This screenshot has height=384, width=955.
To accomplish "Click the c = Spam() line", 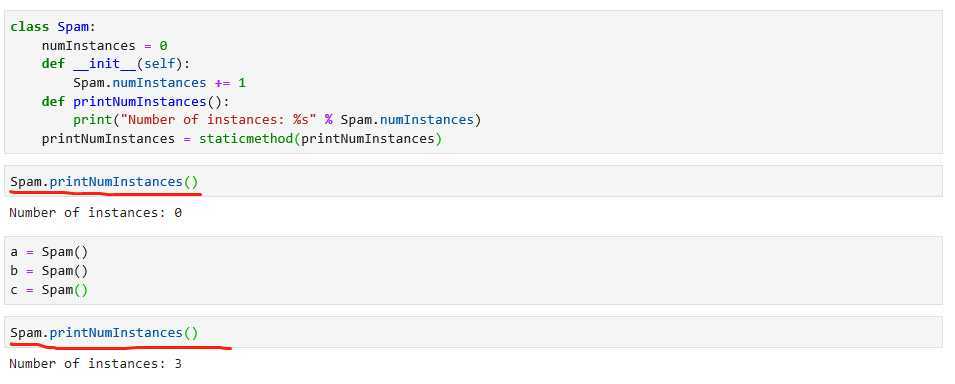I will point(49,290).
